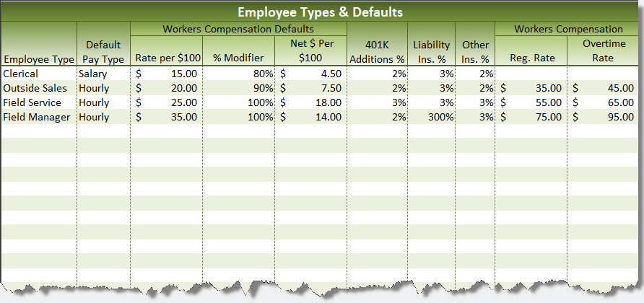Click Hourly pay type in Outside Sales row
The width and height of the screenshot is (644, 303).
point(103,88)
